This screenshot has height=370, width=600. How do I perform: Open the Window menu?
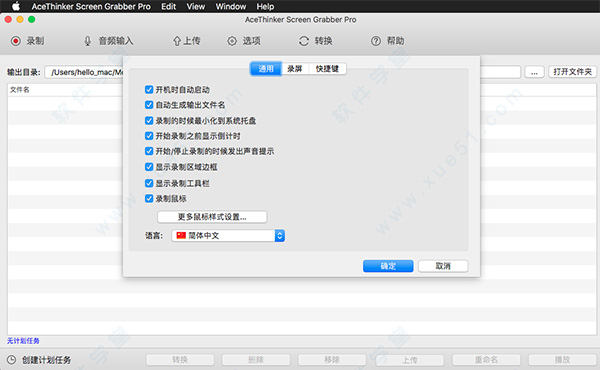tap(231, 7)
